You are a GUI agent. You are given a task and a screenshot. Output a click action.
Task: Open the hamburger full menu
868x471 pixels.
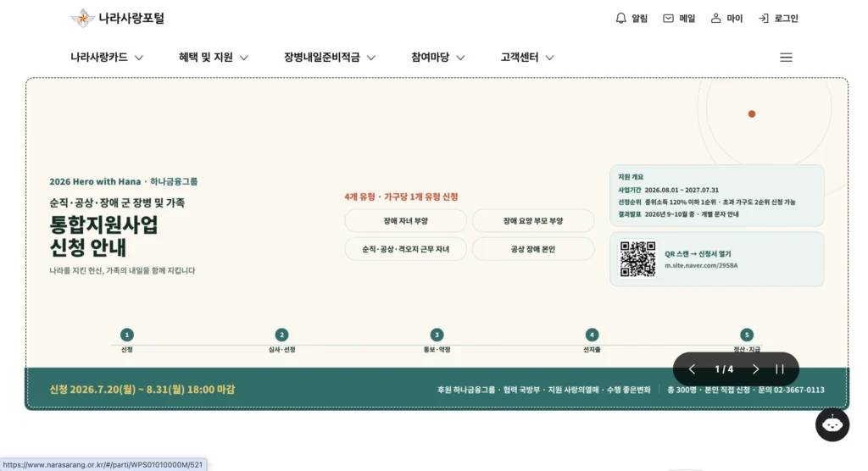[786, 58]
